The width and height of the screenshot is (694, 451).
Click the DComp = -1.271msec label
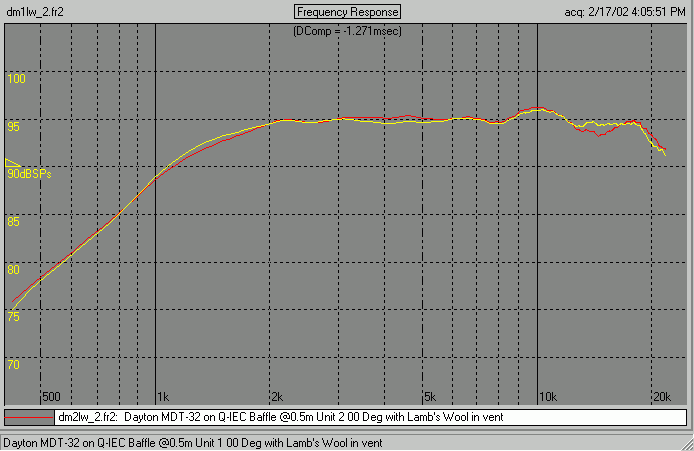(347, 31)
